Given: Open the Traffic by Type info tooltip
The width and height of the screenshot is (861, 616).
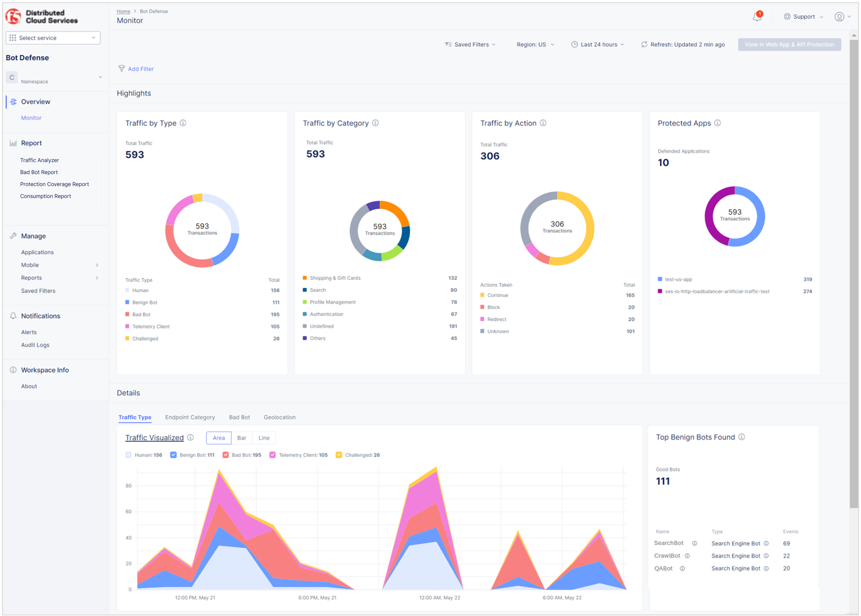Looking at the screenshot, I should 183,123.
